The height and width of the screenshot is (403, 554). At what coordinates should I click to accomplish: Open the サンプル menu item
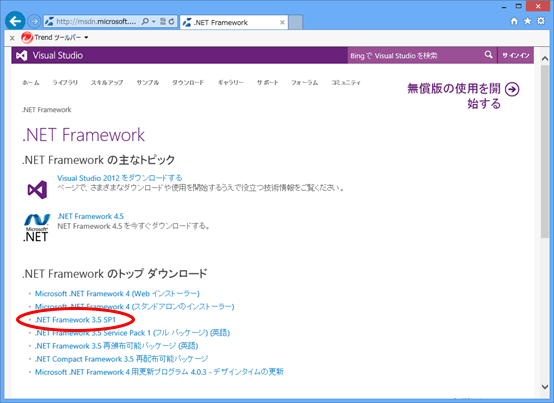click(148, 83)
